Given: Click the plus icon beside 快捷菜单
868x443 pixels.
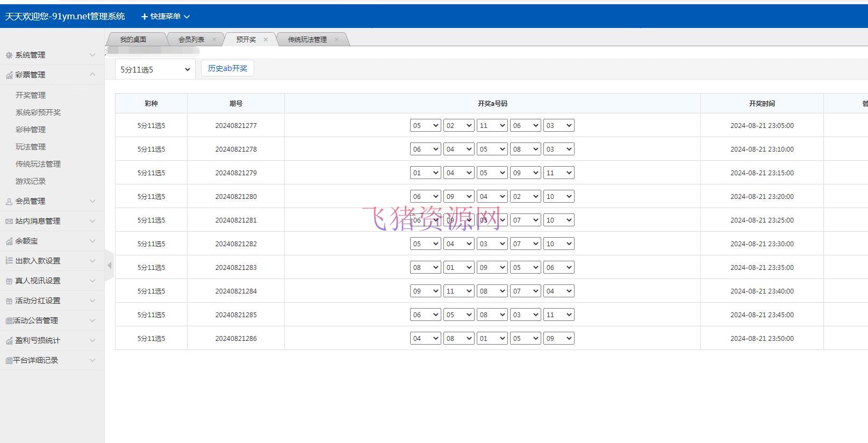Looking at the screenshot, I should point(144,17).
